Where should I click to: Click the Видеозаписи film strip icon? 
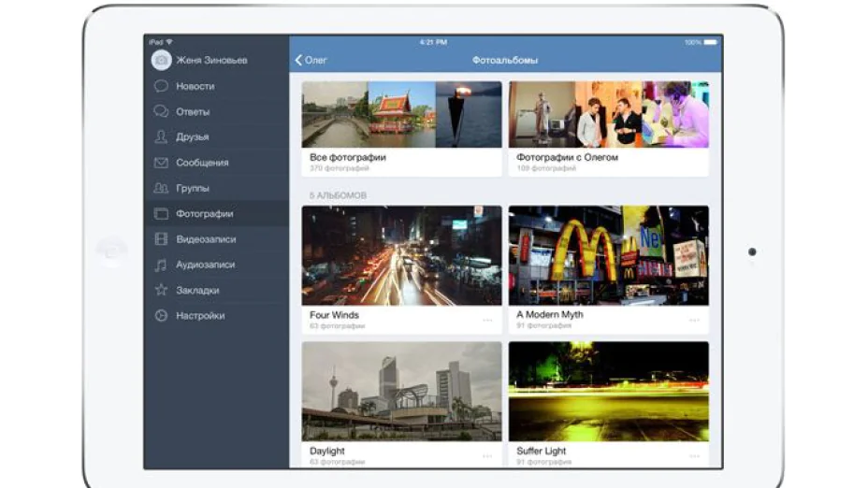click(161, 239)
